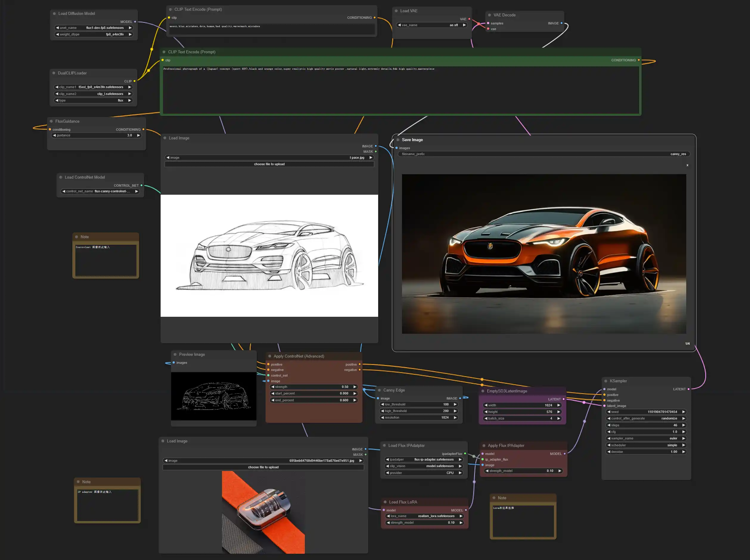Increase denoise value with its right arrow

pyautogui.click(x=684, y=452)
